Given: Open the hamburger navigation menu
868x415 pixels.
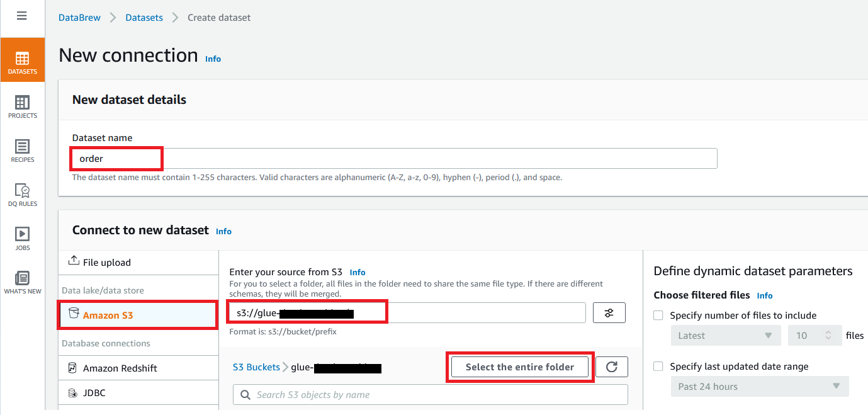Looking at the screenshot, I should pyautogui.click(x=22, y=16).
